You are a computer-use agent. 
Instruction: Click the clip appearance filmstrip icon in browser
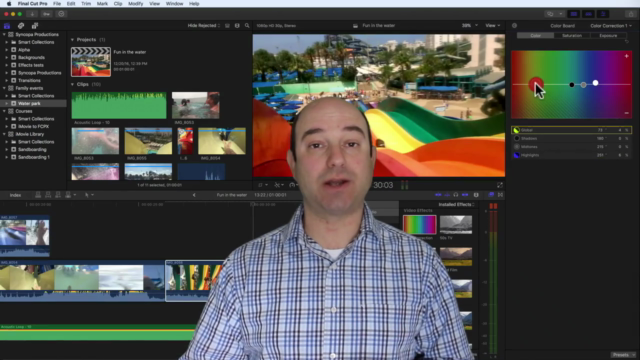[x=227, y=26]
